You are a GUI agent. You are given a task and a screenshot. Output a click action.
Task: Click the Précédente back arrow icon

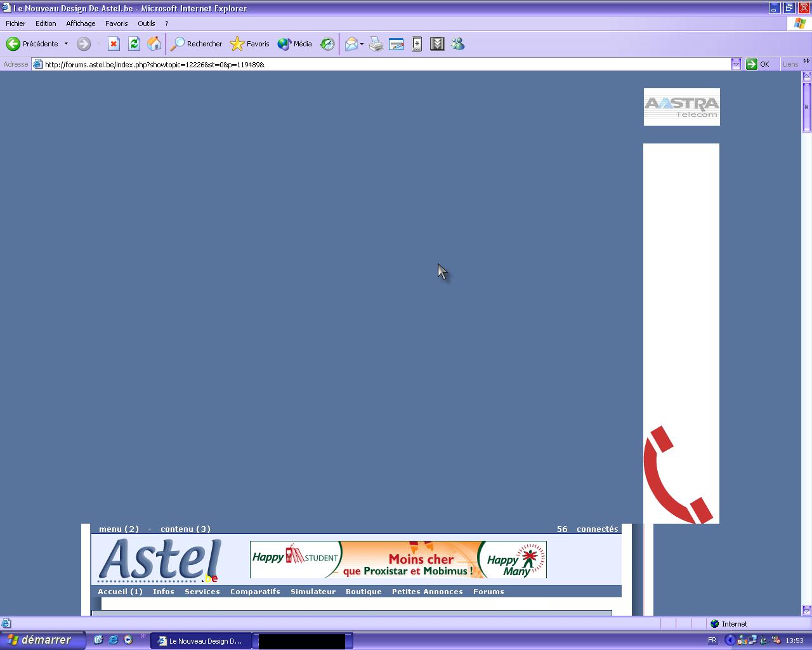coord(13,44)
